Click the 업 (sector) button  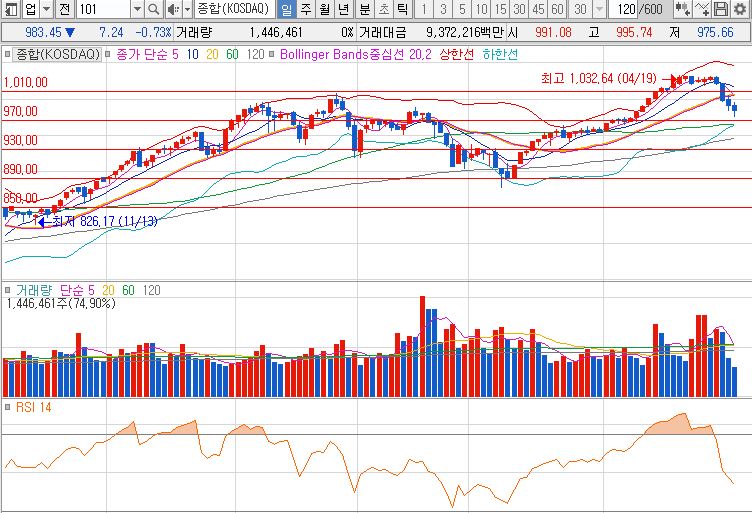coord(30,9)
